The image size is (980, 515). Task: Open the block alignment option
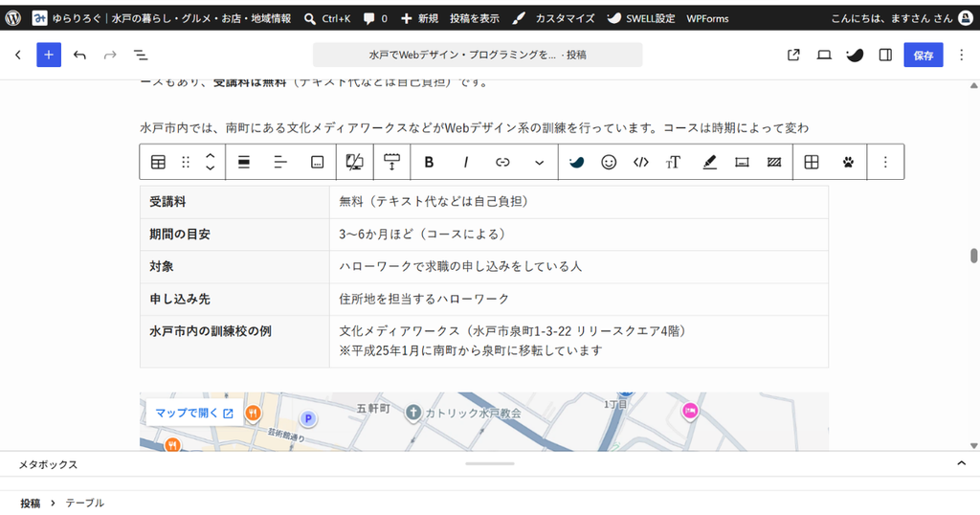point(244,162)
